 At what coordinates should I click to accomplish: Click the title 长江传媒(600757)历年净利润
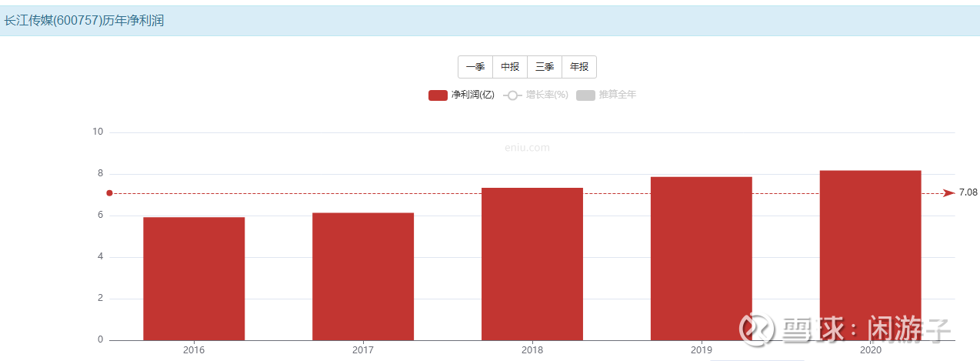84,21
